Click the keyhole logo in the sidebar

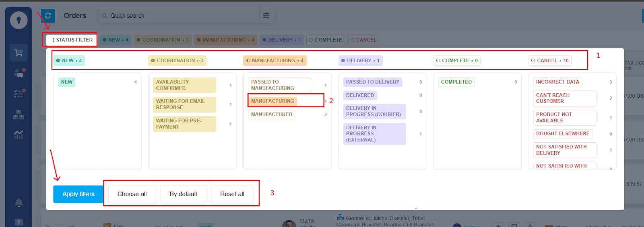[x=19, y=20]
